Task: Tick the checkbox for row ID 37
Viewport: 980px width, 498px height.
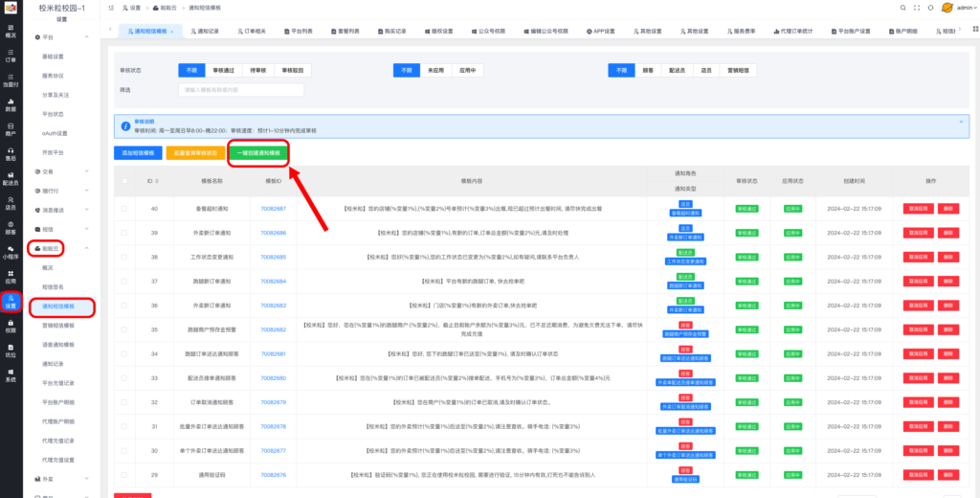Action: (123, 282)
